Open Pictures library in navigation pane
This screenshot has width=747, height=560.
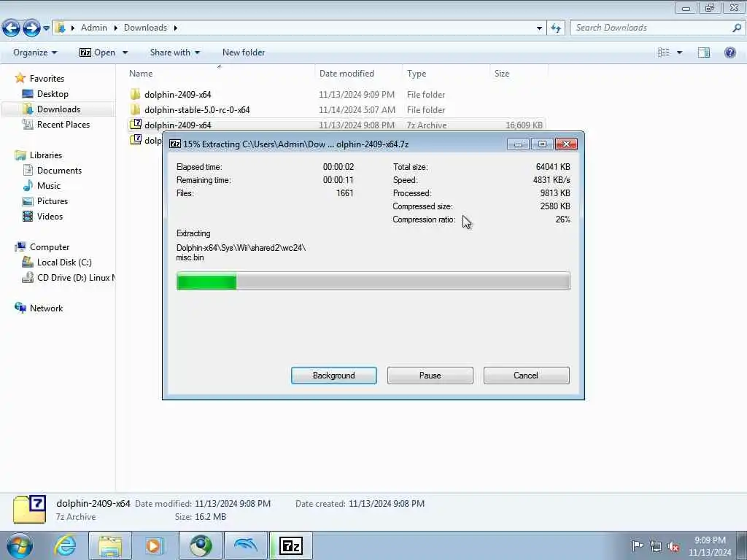click(53, 201)
